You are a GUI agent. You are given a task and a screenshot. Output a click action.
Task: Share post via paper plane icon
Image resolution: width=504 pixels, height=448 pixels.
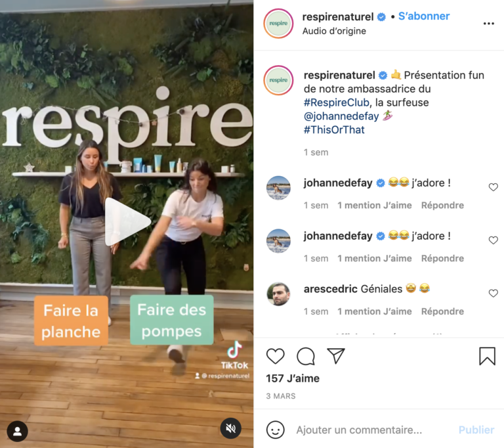pyautogui.click(x=336, y=355)
